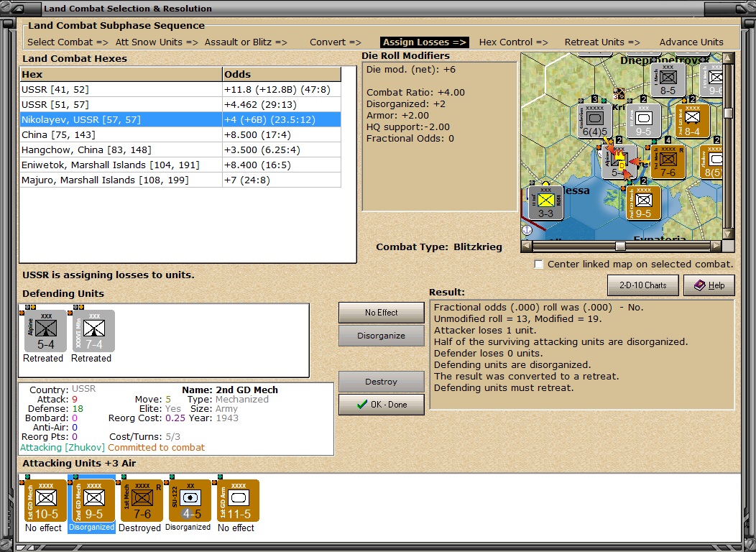Confirm losses with OK - Done
This screenshot has height=552, width=756.
click(x=382, y=405)
